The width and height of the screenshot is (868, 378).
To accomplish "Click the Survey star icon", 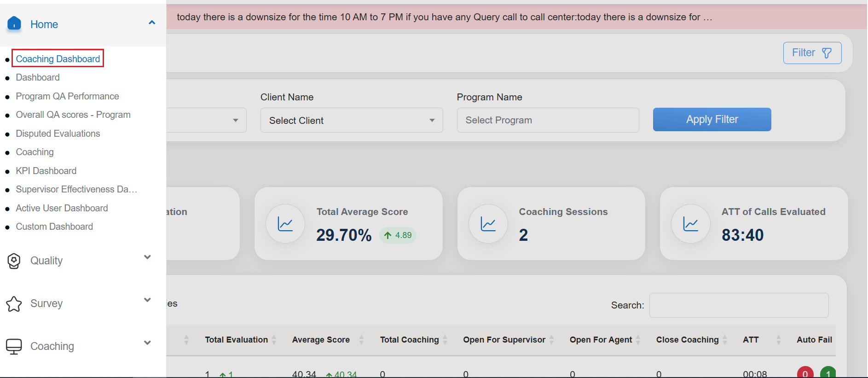I will [14, 304].
